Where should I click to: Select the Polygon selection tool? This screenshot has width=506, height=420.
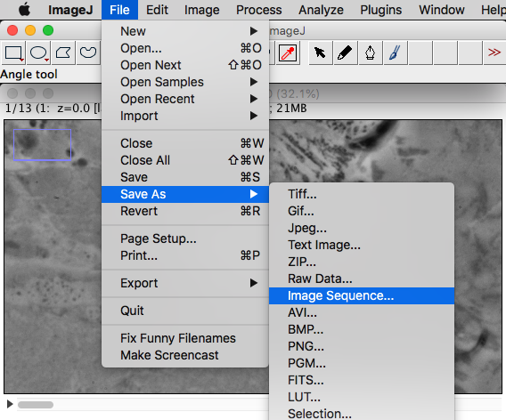click(x=63, y=52)
